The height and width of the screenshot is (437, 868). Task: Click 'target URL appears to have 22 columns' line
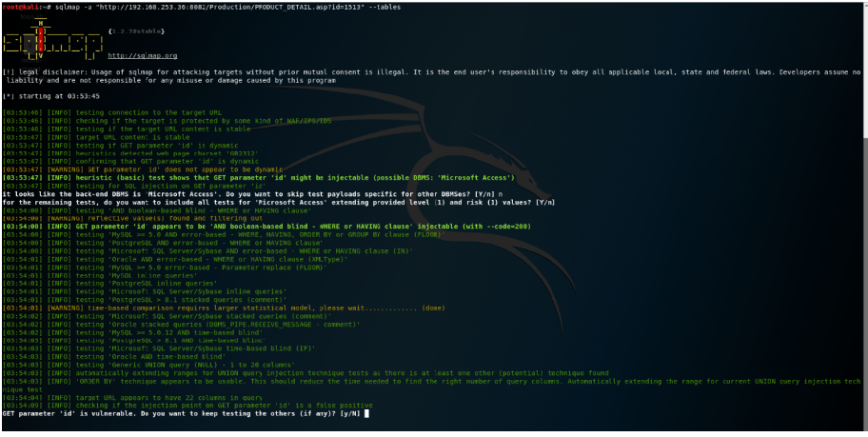coord(132,398)
